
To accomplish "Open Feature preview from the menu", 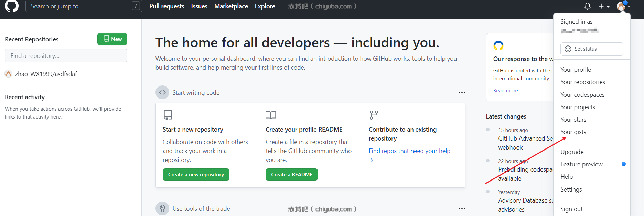I will point(592,164).
